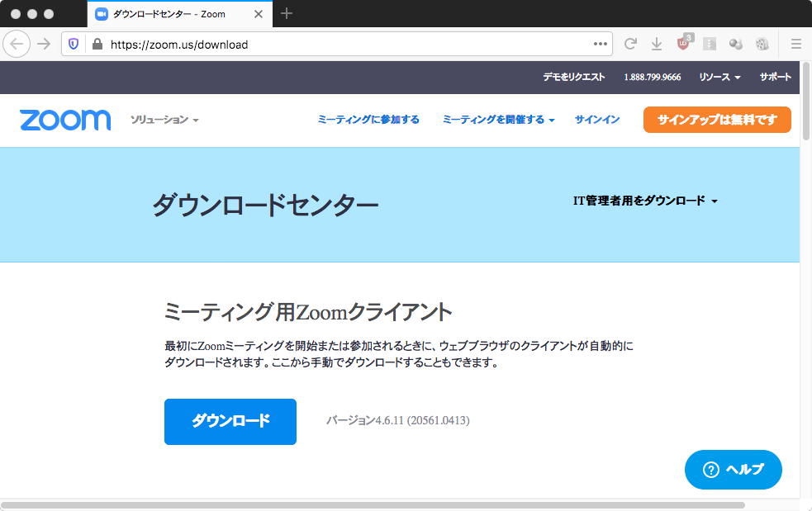Open page actions three-dot menu in the address bar
This screenshot has width=812, height=511.
point(601,44)
